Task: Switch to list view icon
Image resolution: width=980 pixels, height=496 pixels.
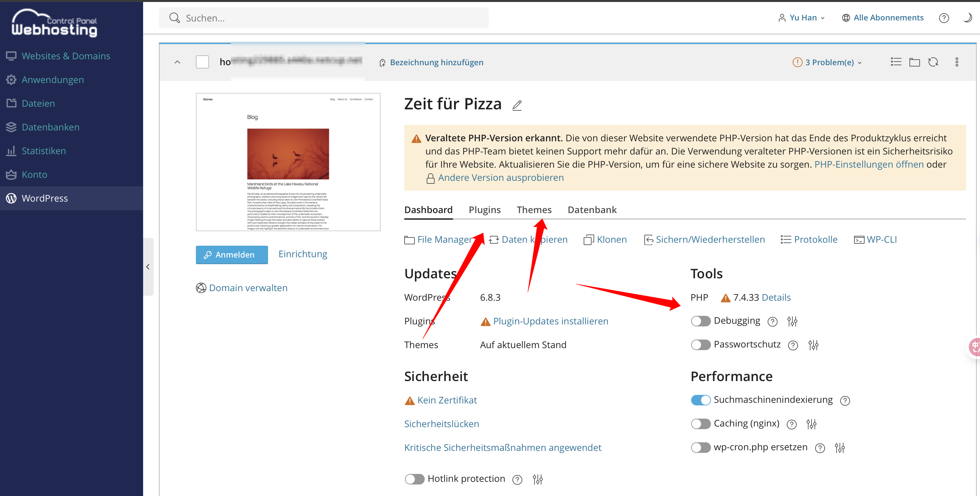Action: pyautogui.click(x=896, y=62)
